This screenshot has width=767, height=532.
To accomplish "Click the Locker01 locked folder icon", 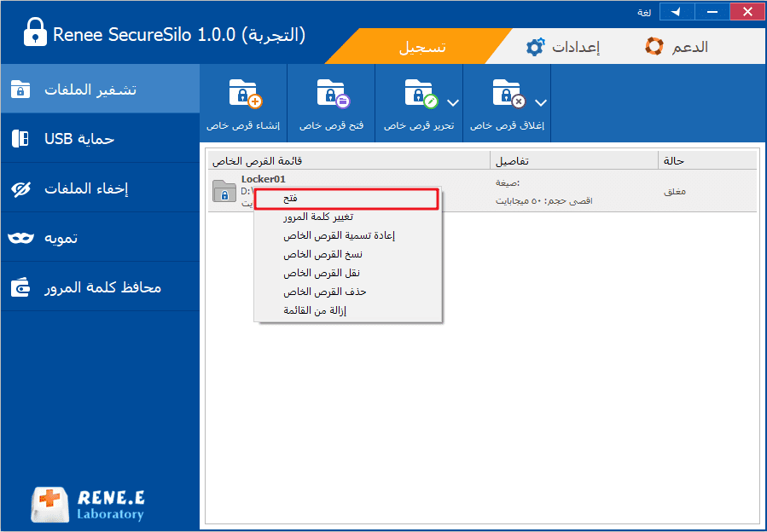I will [x=224, y=191].
